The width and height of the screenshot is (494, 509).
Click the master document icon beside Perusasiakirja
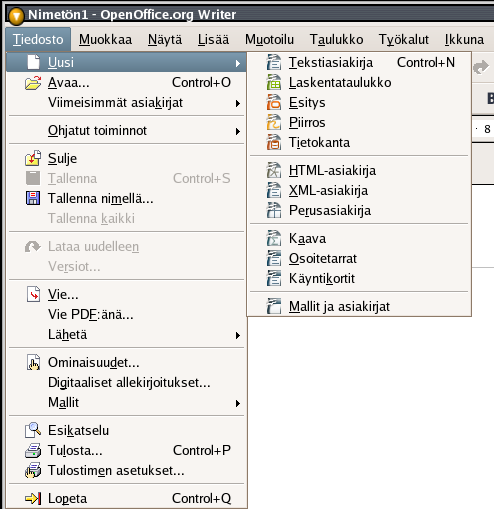tap(274, 210)
